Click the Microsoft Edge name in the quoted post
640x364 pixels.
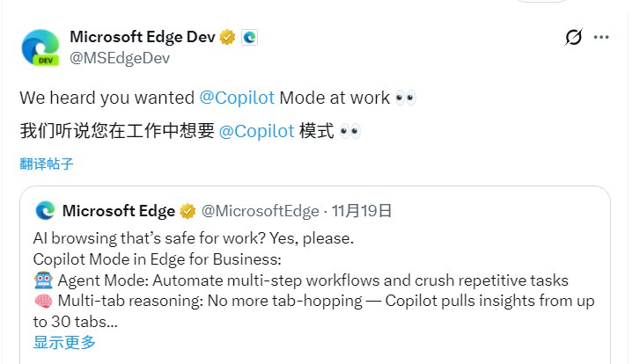tap(118, 211)
